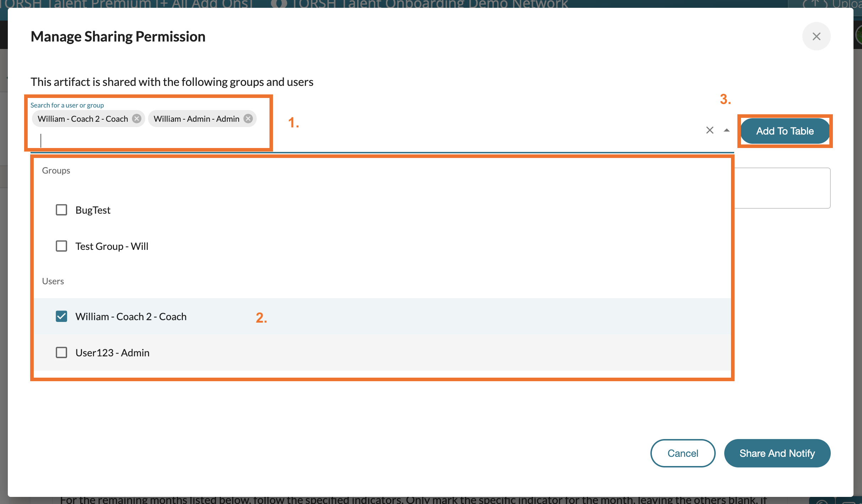This screenshot has height=504, width=862.
Task: Click the William - Coach 2 - Coach option text
Action: pos(131,317)
